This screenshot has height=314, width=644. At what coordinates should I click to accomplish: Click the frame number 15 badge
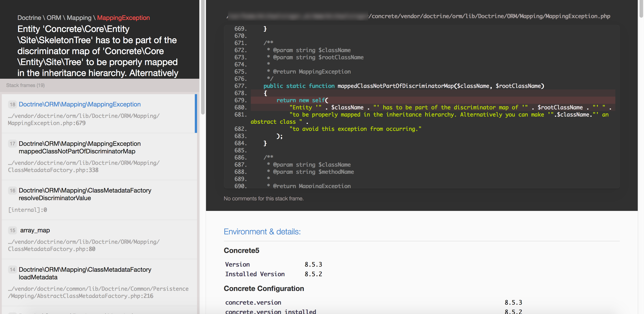tap(13, 230)
